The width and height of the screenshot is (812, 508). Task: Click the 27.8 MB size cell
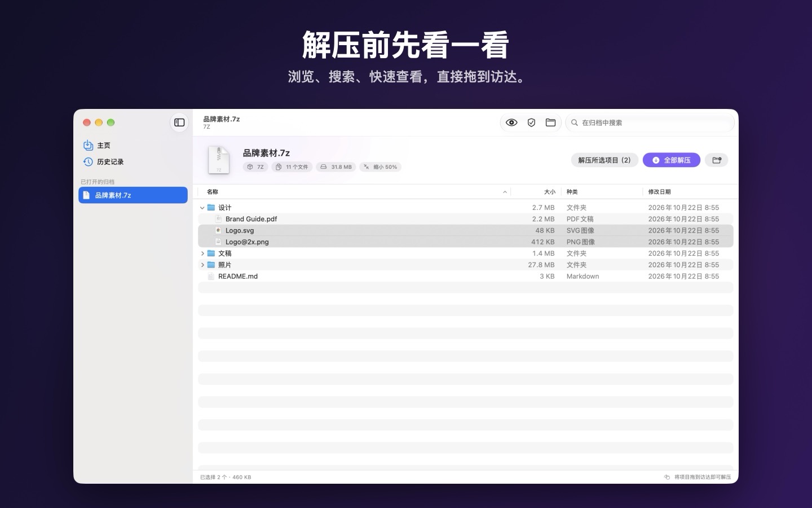[x=541, y=265]
